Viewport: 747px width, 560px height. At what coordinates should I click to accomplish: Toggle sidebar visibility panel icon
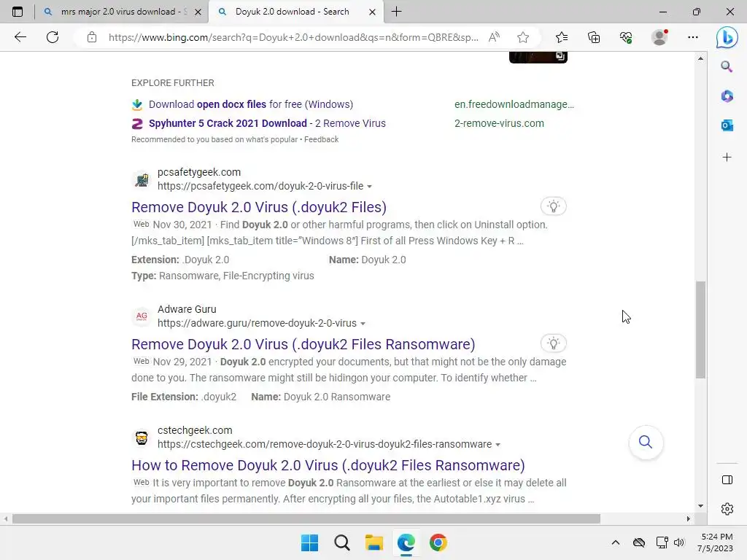tap(727, 480)
